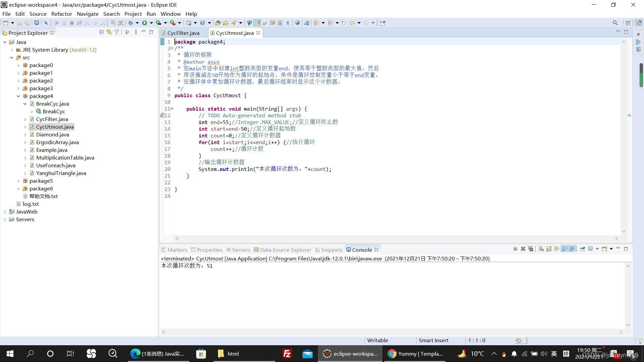The image size is (644, 362).
Task: Select YanghuiTriangle.java in the tree
Action: pos(61,173)
